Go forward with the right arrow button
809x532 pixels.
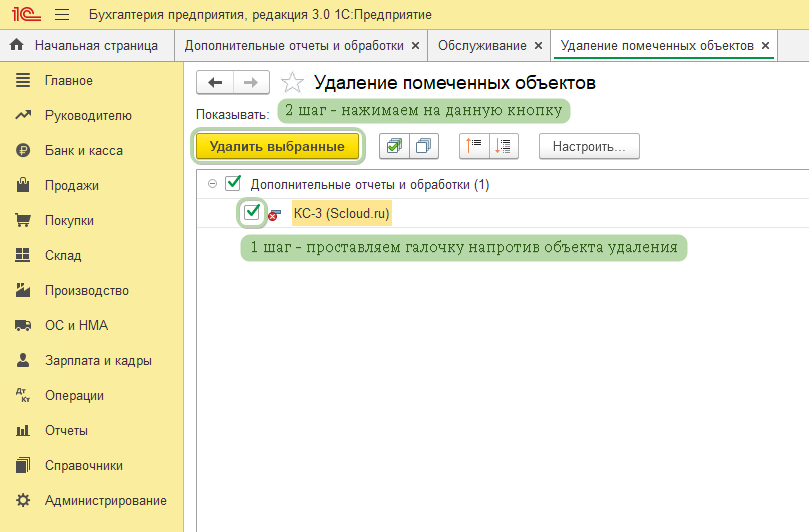click(251, 83)
